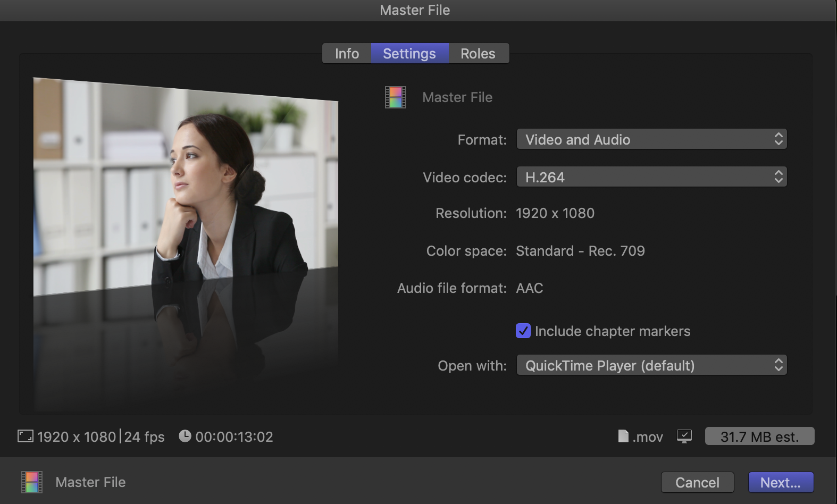The image size is (837, 504).
Task: Click the .mov file document icon
Action: coord(623,436)
